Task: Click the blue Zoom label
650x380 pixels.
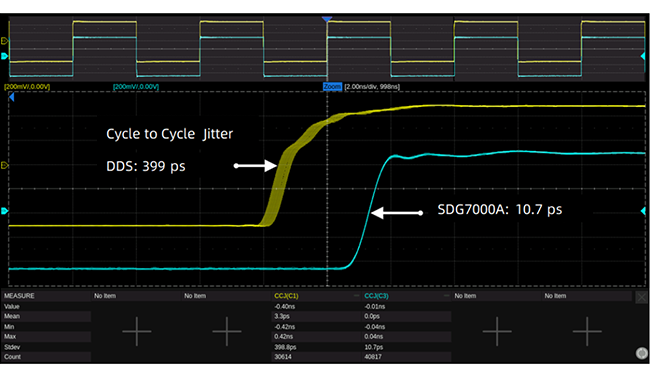Action: pyautogui.click(x=332, y=87)
